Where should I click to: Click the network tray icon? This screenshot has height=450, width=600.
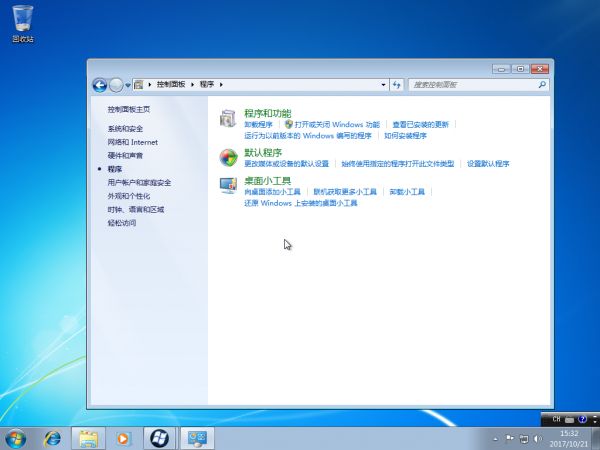click(x=524, y=439)
